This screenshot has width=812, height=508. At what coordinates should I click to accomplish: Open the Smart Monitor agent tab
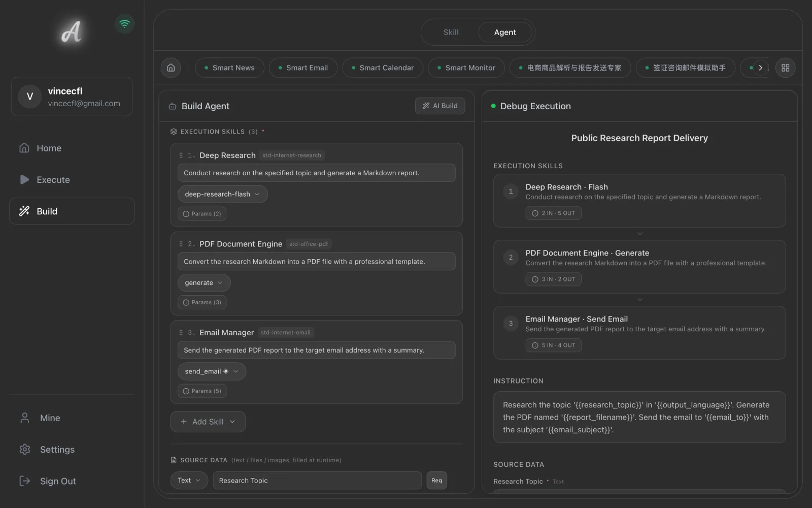pos(466,68)
